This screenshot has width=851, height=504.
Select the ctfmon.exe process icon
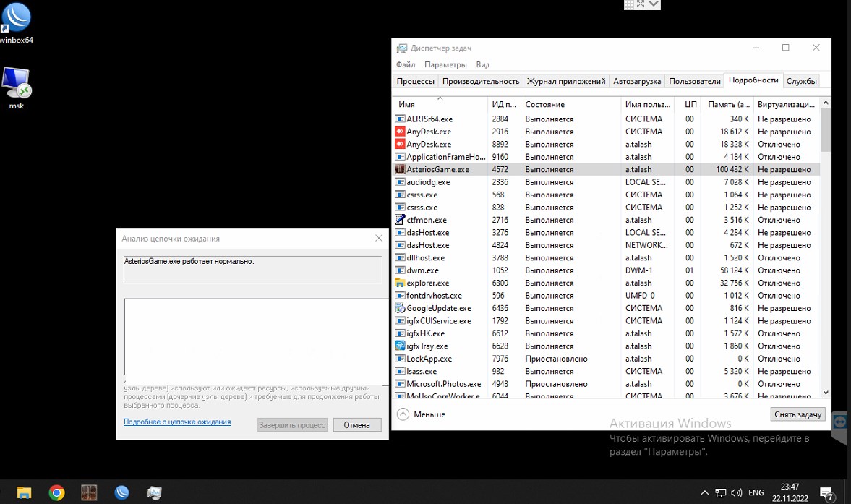point(400,220)
